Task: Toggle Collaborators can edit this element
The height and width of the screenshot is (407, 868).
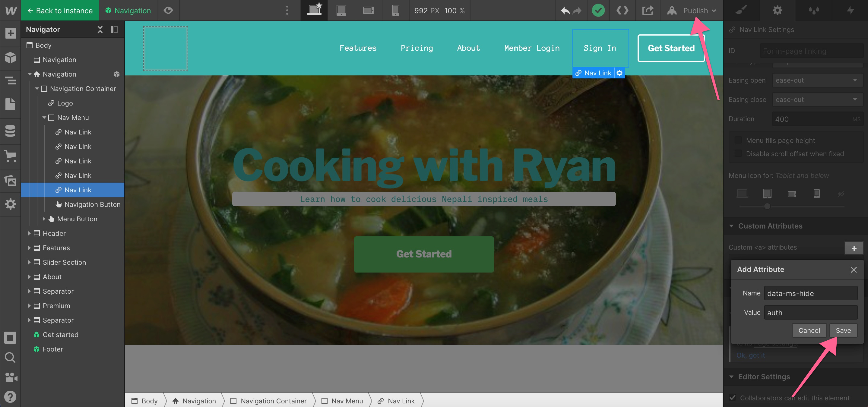Action: pos(733,398)
